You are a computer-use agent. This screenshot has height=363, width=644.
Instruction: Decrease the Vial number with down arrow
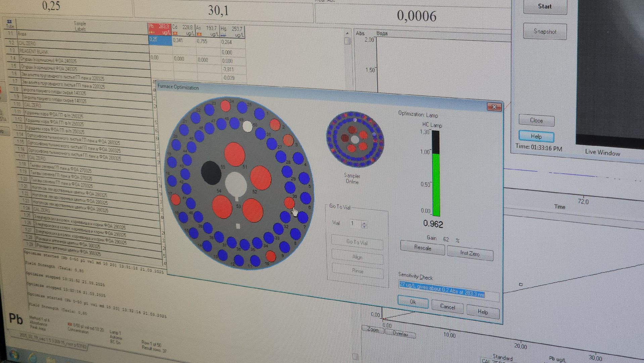364,227
